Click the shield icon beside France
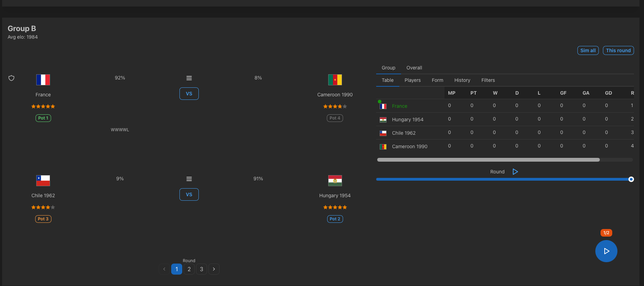The image size is (644, 286). 11,78
